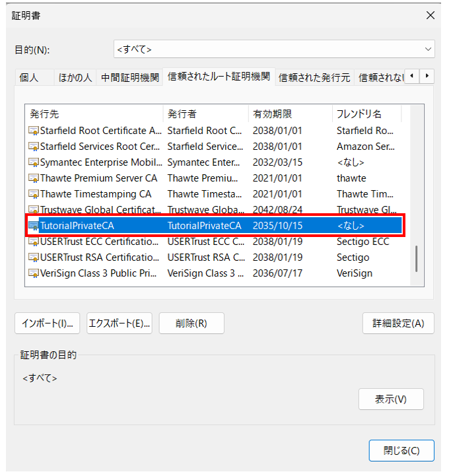Open the 目的 dropdown showing <すべて>
The height and width of the screenshot is (476, 449).
pos(273,50)
